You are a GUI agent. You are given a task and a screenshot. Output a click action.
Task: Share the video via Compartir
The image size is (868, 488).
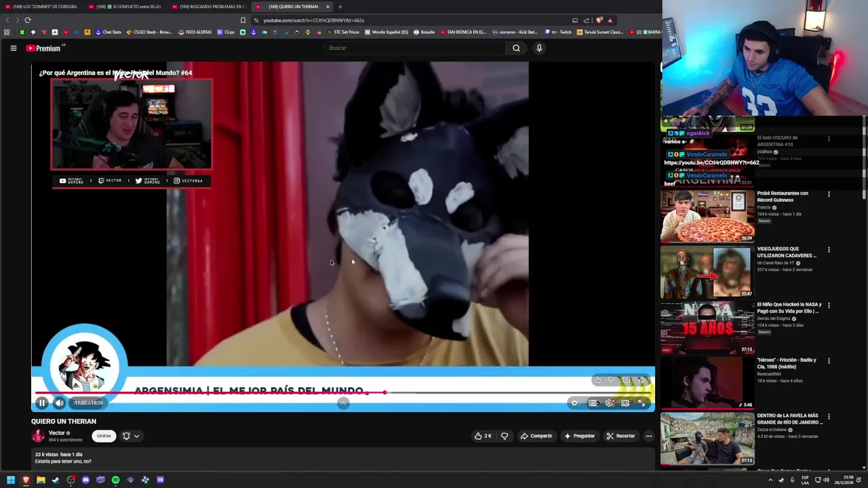[x=536, y=436]
